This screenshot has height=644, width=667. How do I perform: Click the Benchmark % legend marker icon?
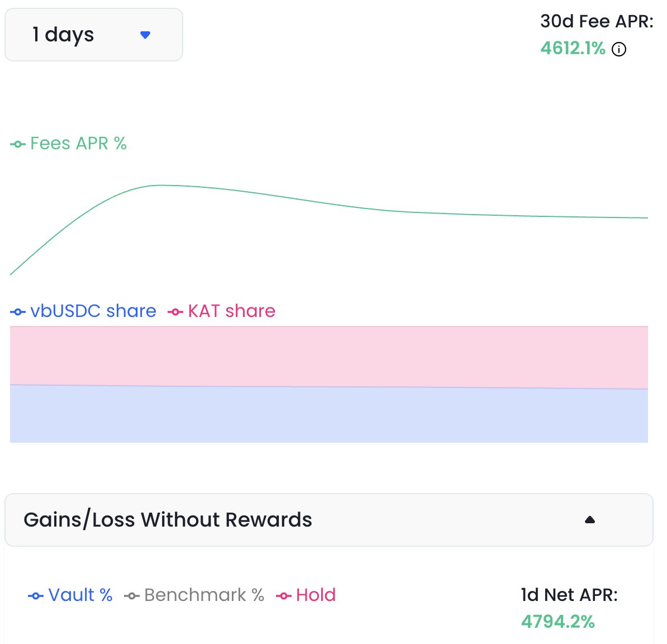point(132,596)
